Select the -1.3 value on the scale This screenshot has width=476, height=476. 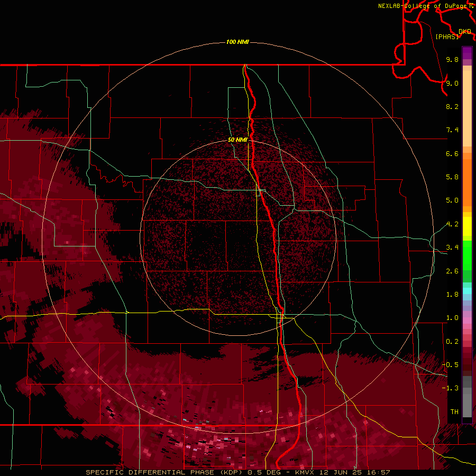(x=450, y=388)
